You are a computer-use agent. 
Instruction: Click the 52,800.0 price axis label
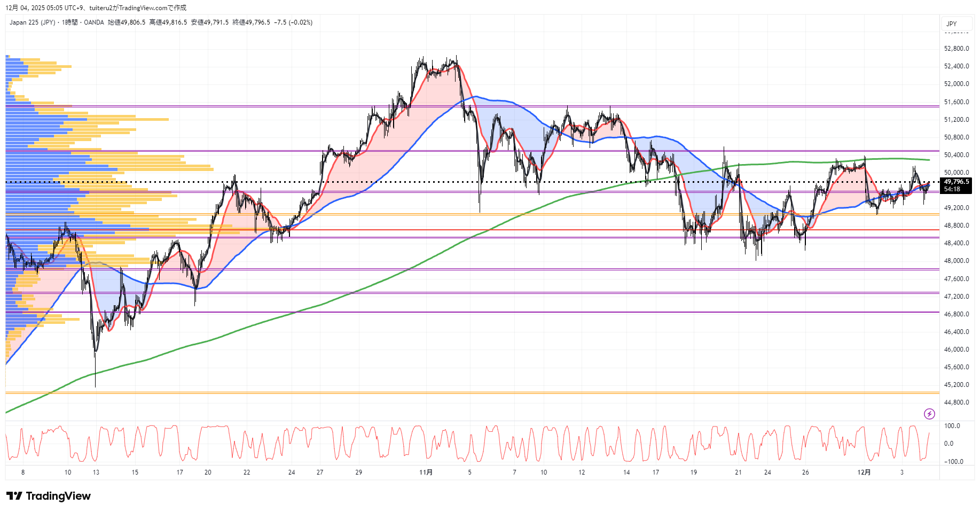tap(957, 49)
